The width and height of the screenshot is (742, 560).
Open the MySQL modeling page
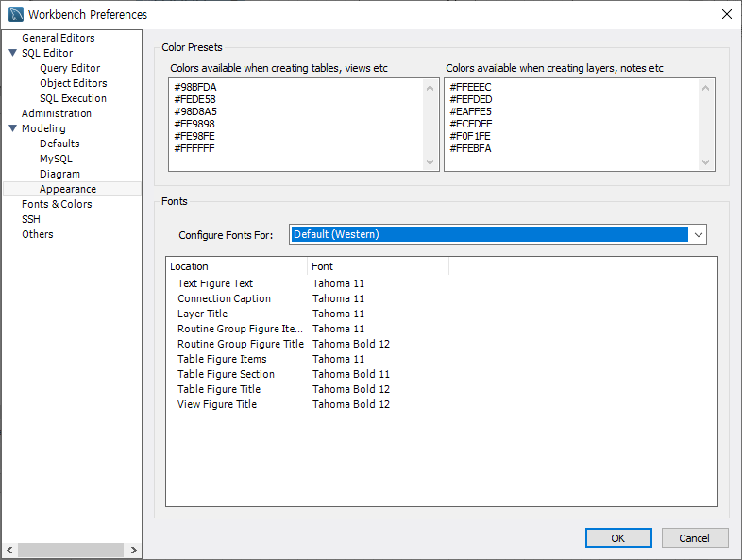[56, 159]
